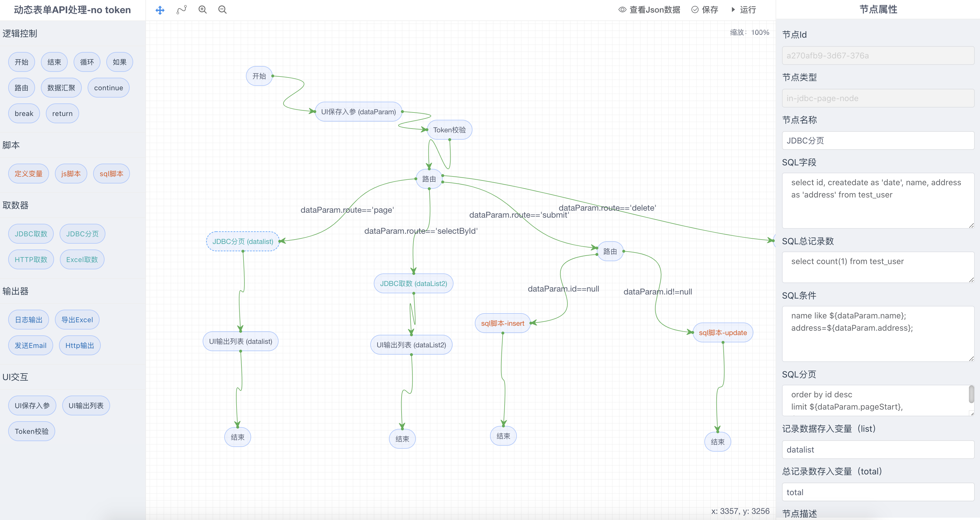This screenshot has height=520, width=980.
Task: Click the 保存 check-circle icon
Action: [695, 10]
